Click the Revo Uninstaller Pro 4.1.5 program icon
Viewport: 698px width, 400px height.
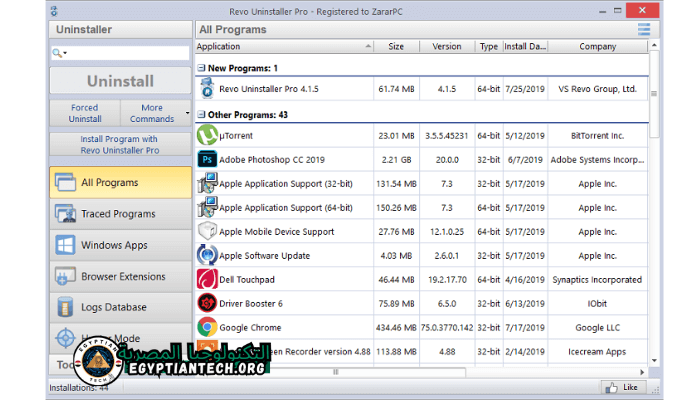coord(207,89)
